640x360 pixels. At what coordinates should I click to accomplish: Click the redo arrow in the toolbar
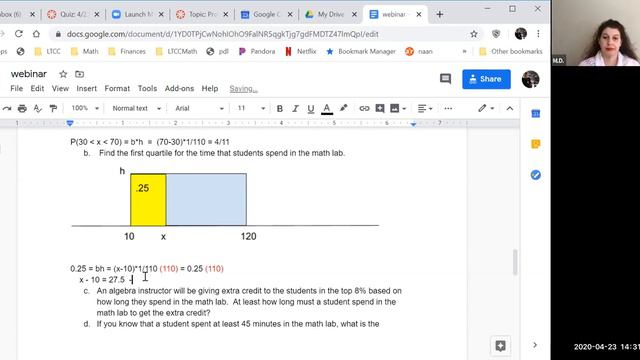click(7, 108)
